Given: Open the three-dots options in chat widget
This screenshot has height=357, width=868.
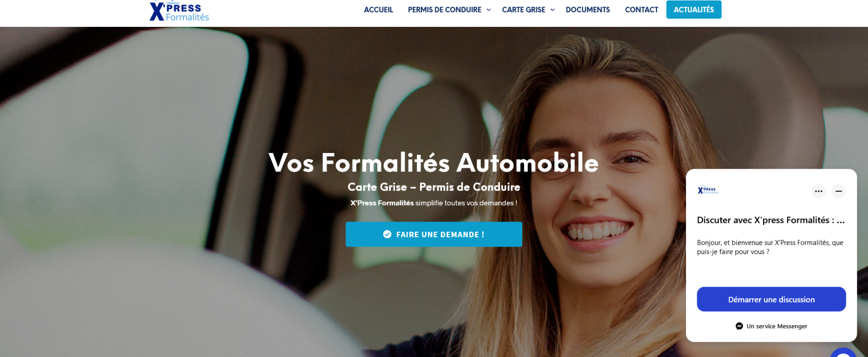Looking at the screenshot, I should [x=818, y=191].
